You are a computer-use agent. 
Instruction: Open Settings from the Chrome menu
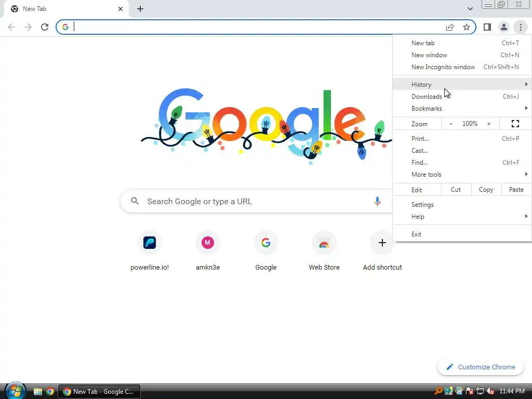click(462, 205)
